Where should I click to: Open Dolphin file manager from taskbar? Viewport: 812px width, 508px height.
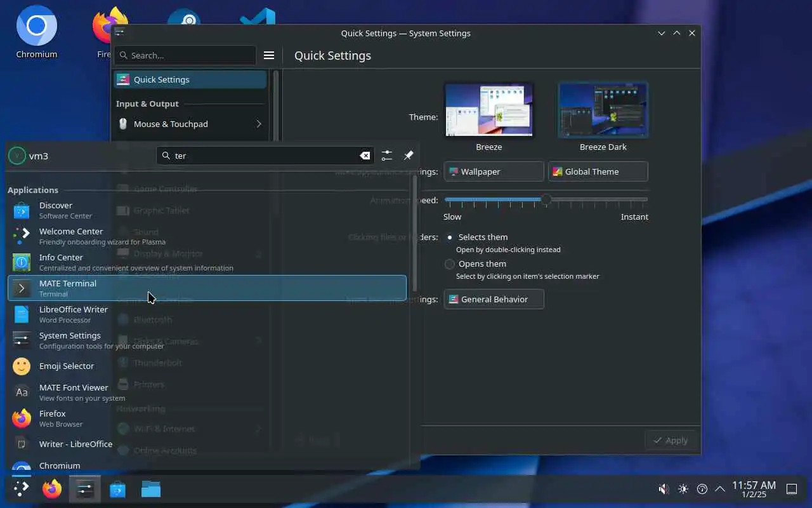point(150,489)
